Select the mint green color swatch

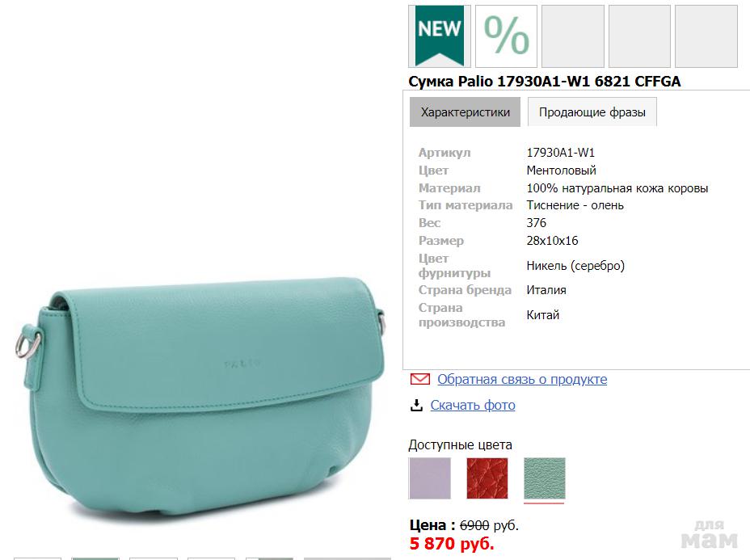point(545,478)
